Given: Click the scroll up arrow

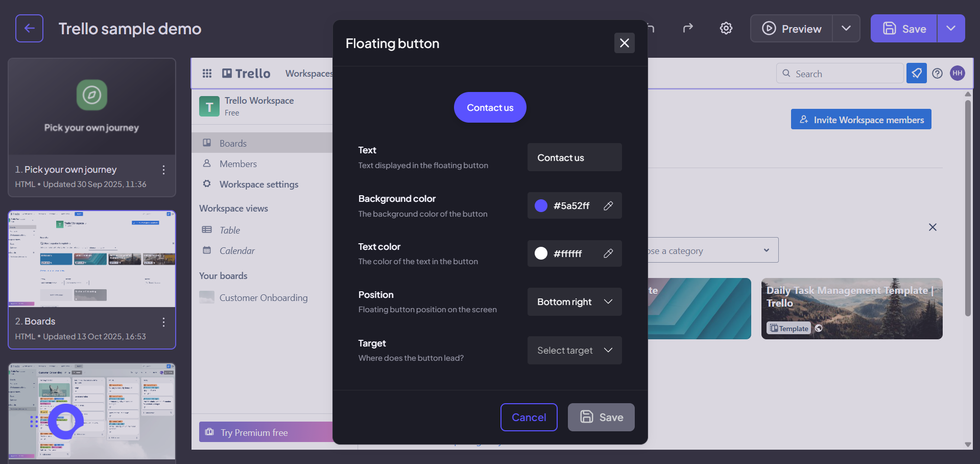Looking at the screenshot, I should tap(968, 94).
